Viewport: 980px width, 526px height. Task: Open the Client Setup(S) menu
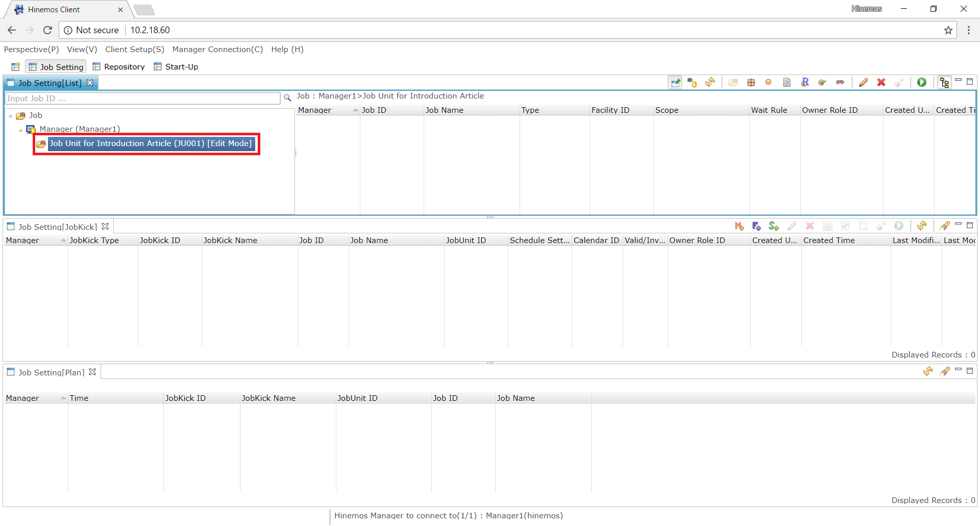(135, 50)
